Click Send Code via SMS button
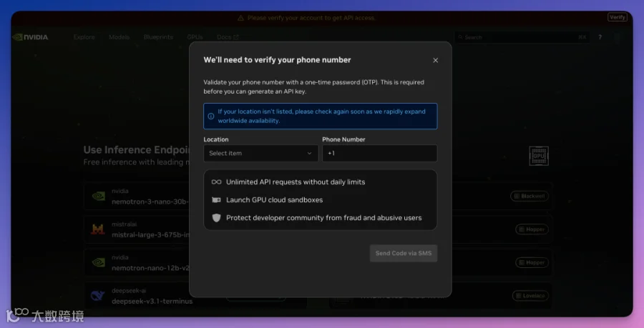 [x=404, y=254]
